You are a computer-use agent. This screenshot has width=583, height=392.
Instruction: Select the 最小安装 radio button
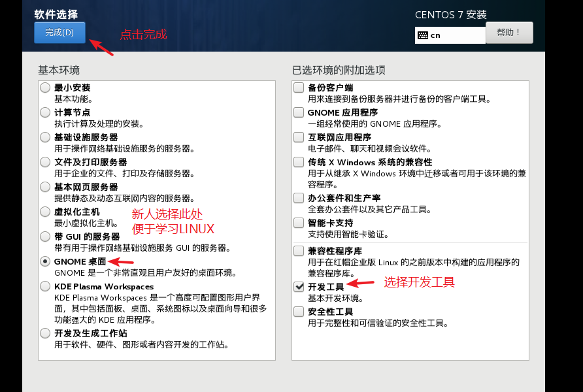tap(45, 88)
